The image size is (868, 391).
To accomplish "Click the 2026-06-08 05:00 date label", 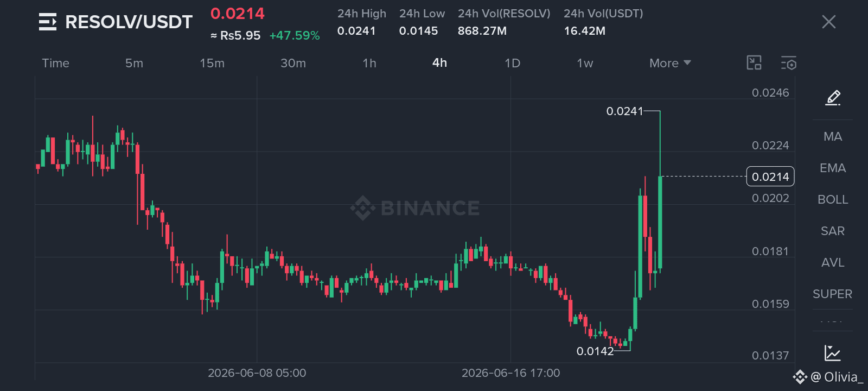I will click(x=257, y=373).
